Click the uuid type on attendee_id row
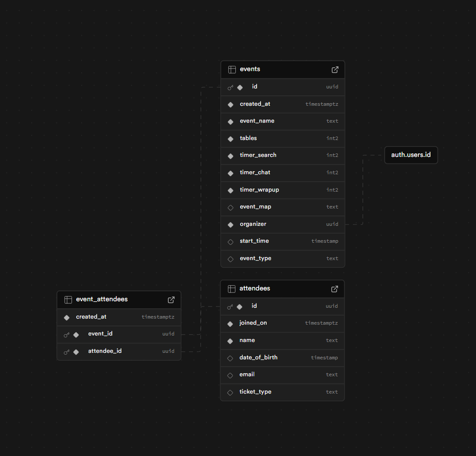The height and width of the screenshot is (456, 476). tap(168, 351)
